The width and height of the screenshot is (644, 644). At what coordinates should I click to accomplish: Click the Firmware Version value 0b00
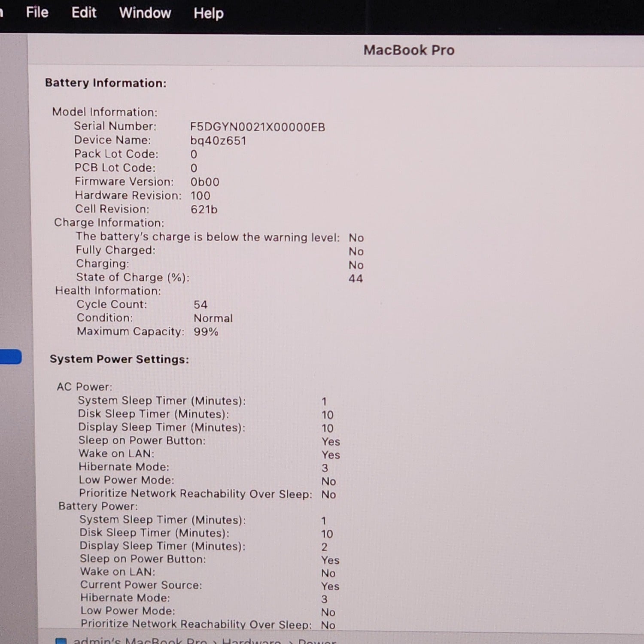point(205,182)
